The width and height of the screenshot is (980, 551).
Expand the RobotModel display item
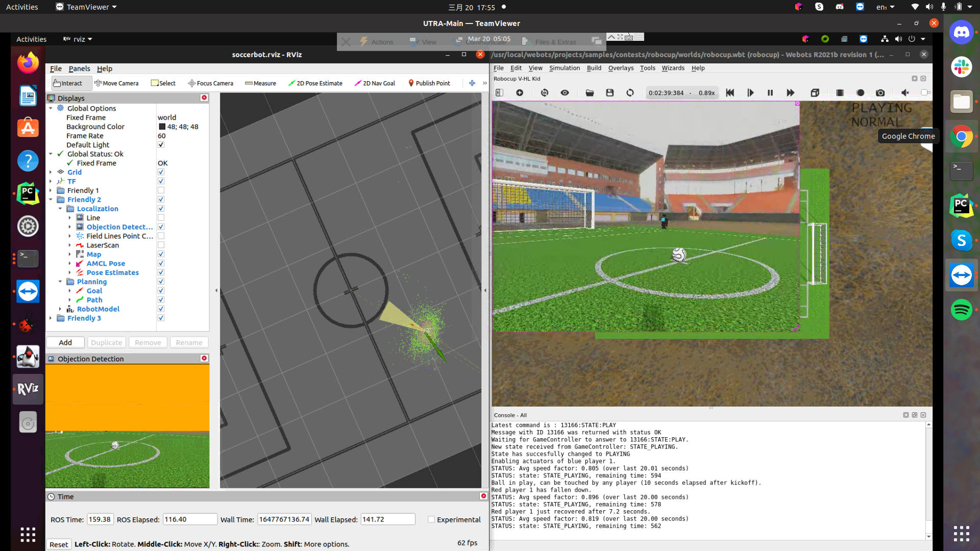[60, 309]
